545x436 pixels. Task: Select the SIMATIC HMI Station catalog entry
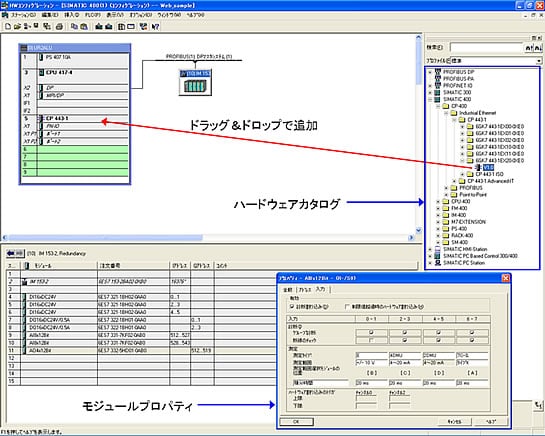click(465, 249)
